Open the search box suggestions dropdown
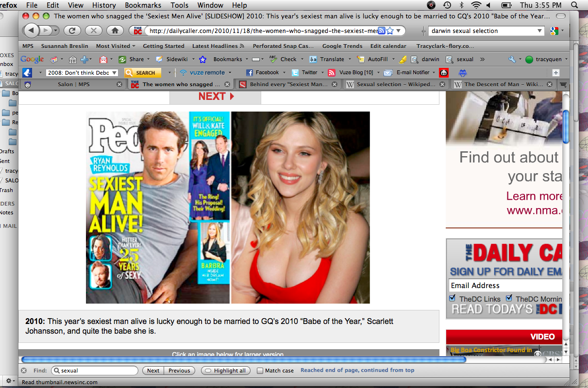The width and height of the screenshot is (588, 388). point(540,31)
